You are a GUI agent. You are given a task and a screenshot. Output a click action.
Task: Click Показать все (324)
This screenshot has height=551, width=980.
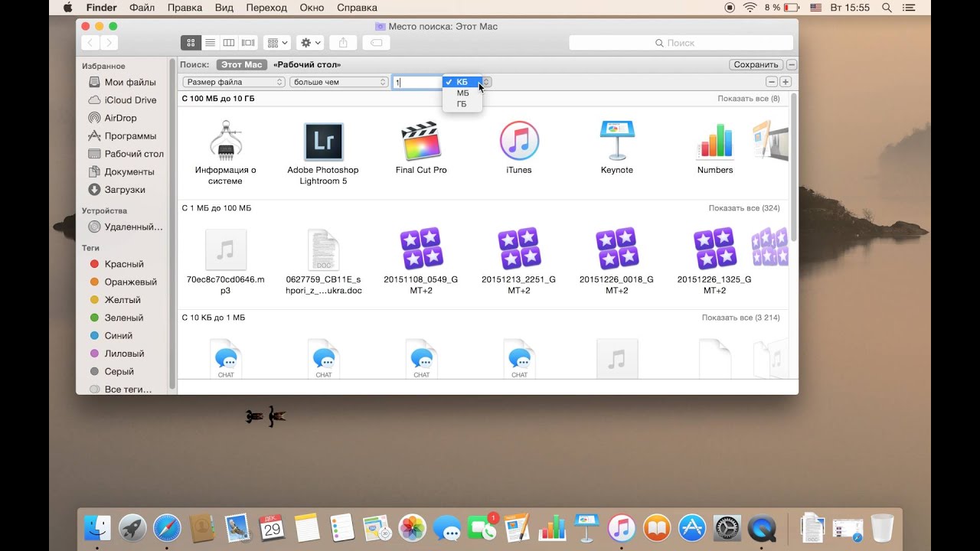[x=744, y=208]
